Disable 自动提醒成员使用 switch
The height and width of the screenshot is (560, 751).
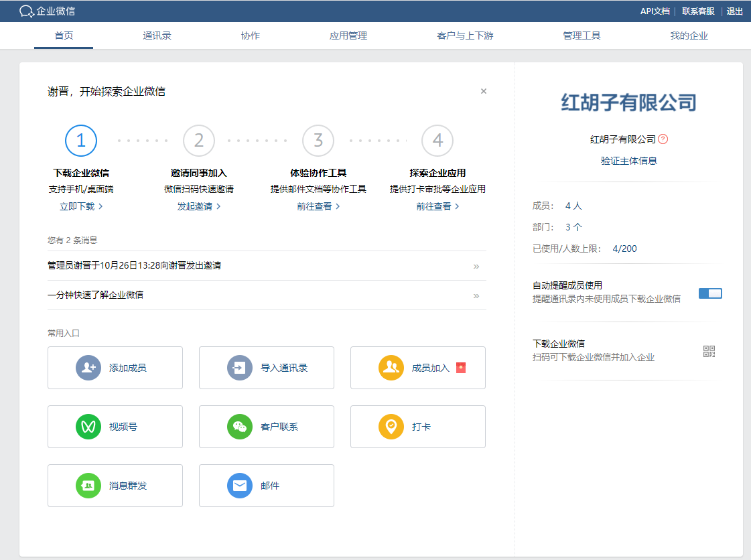pos(709,292)
